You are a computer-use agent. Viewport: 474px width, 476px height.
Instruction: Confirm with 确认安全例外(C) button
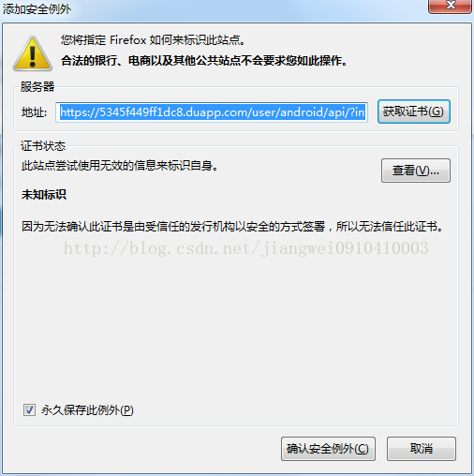[x=328, y=449]
